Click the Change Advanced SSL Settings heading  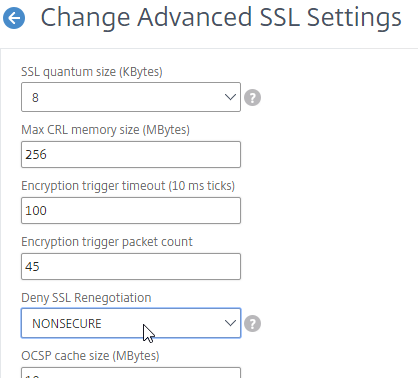pos(221,18)
